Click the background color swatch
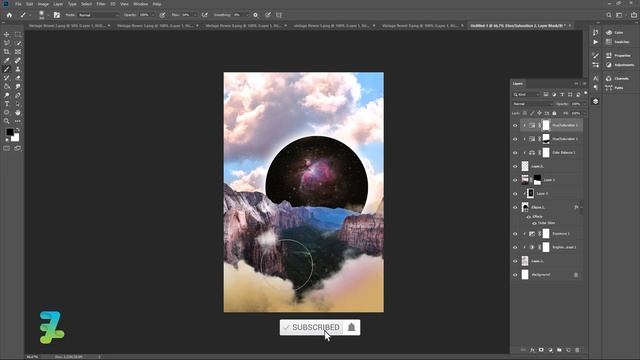Viewport: 640px width, 360px height. coord(16,138)
